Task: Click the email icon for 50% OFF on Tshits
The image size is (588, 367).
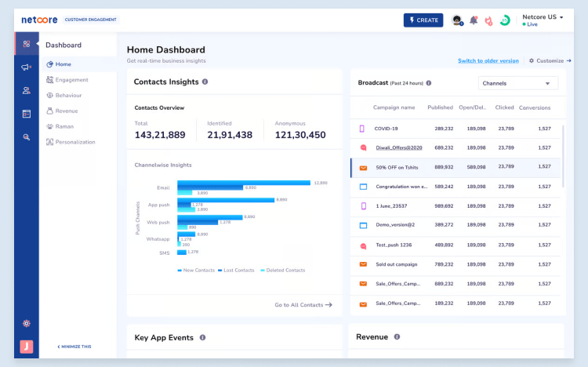Action: pos(363,168)
